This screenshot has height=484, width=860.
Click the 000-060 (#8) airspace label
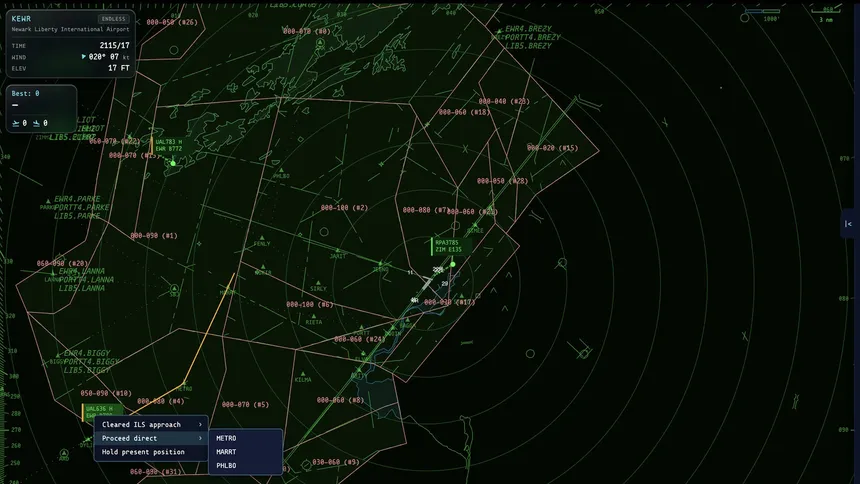[x=340, y=400]
